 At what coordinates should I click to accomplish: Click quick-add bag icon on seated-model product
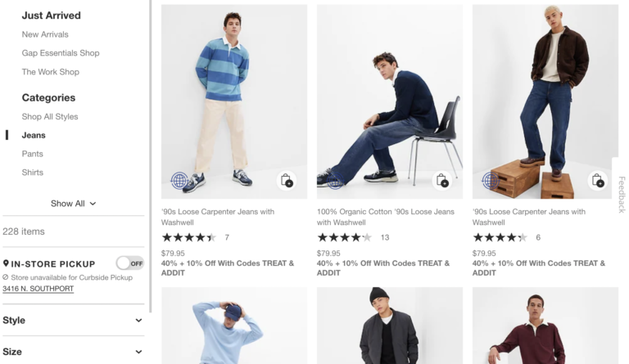[442, 181]
